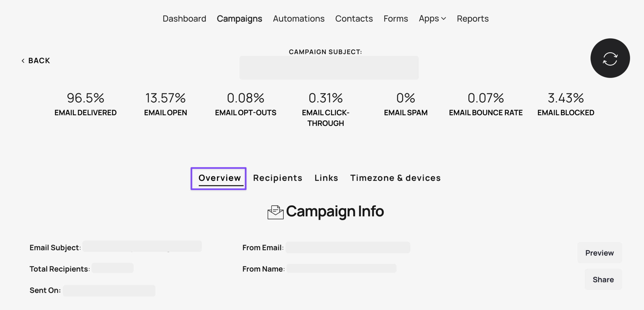This screenshot has height=310, width=644.
Task: Click the Campaign Subject field
Action: click(x=329, y=68)
